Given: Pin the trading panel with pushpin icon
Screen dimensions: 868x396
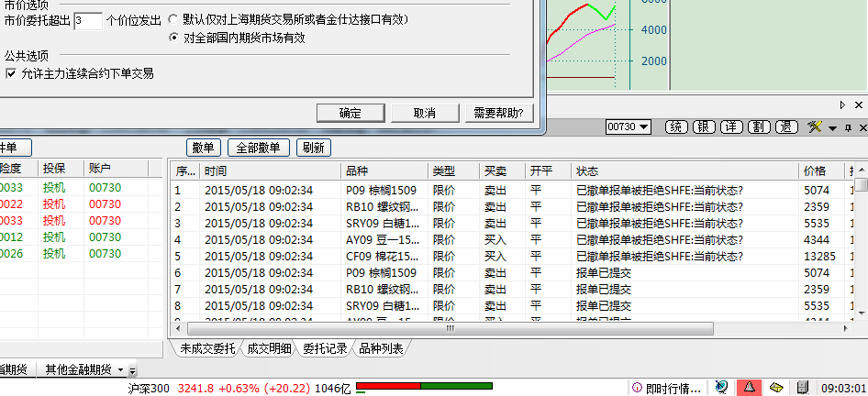Looking at the screenshot, I should coord(847,127).
